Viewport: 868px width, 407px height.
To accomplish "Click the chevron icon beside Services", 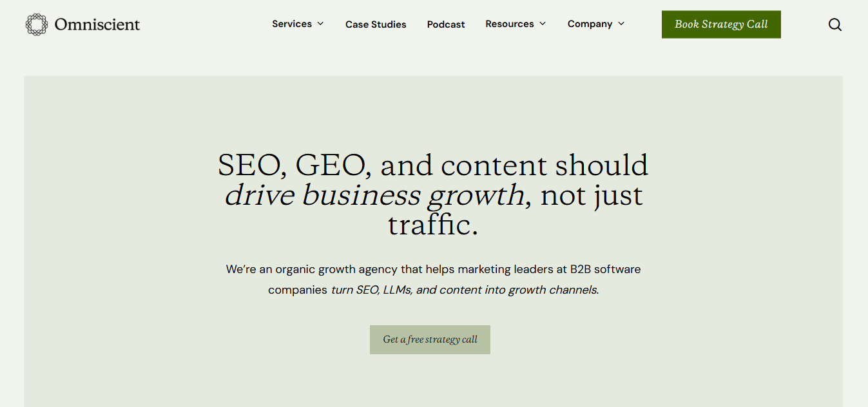I will (321, 24).
